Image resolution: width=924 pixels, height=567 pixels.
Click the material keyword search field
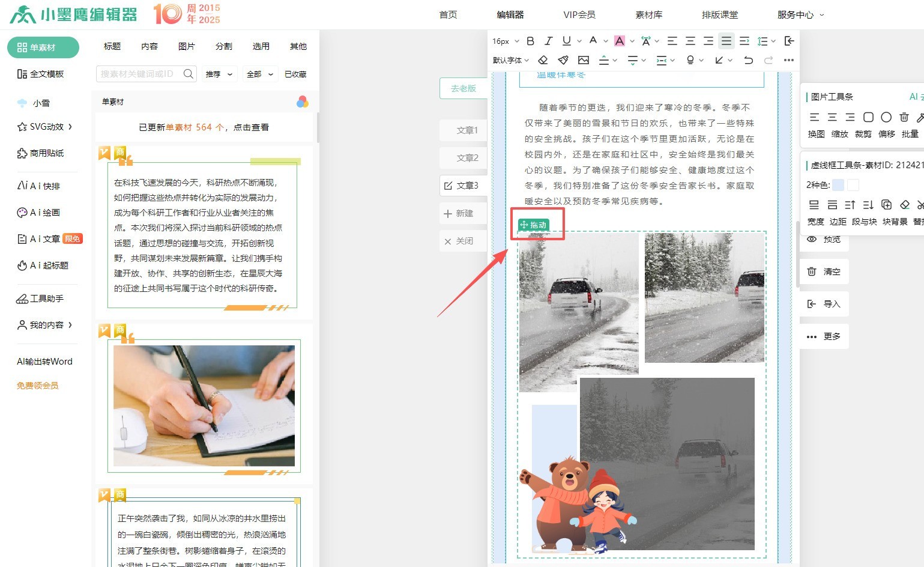click(x=138, y=74)
